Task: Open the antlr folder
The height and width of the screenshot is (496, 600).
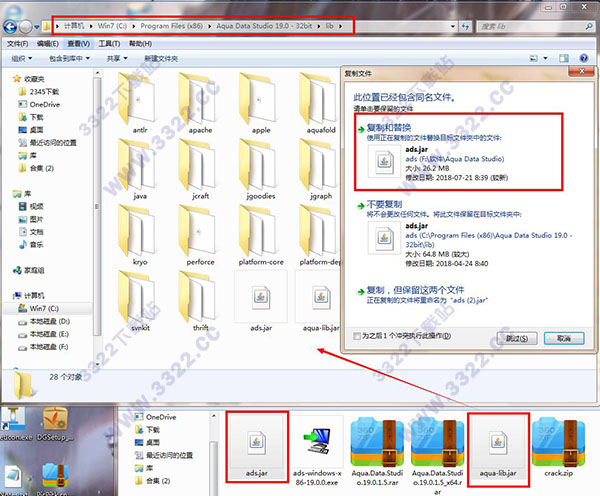Action: coord(140,103)
